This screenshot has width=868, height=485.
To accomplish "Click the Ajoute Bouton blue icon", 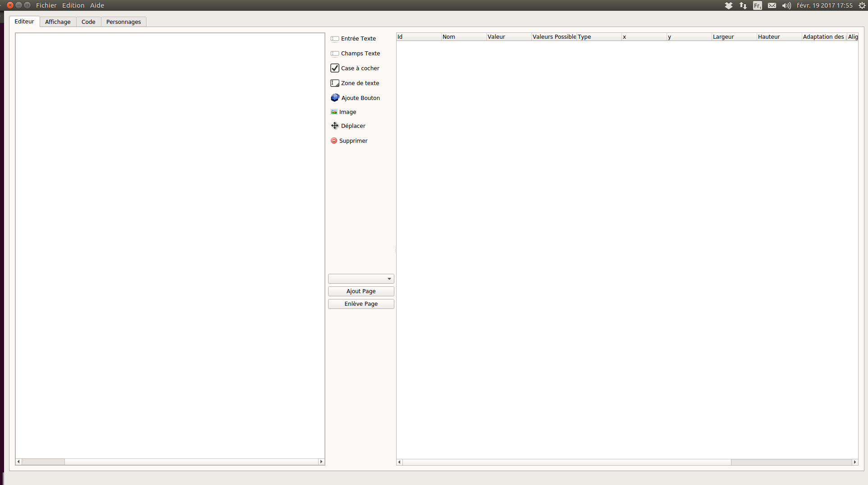I will [x=335, y=98].
